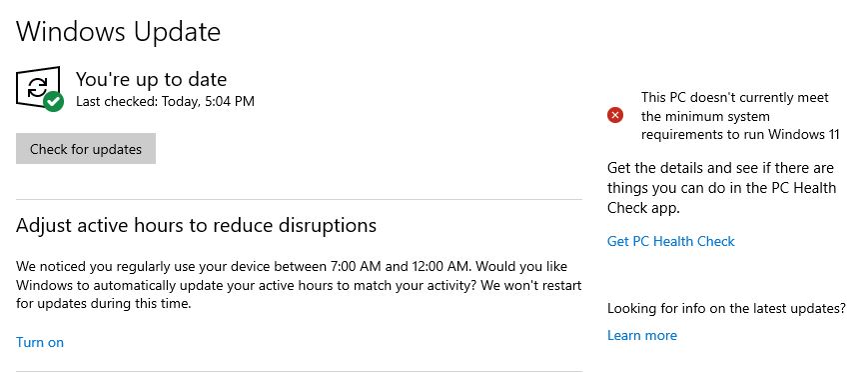Click the '7:00 AM and 12:00 AM' time range text
Image resolution: width=868 pixels, height=373 pixels.
tap(401, 267)
